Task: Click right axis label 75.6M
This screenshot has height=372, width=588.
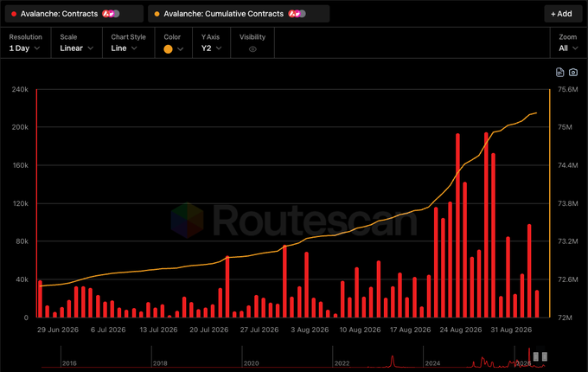Action: [x=568, y=89]
